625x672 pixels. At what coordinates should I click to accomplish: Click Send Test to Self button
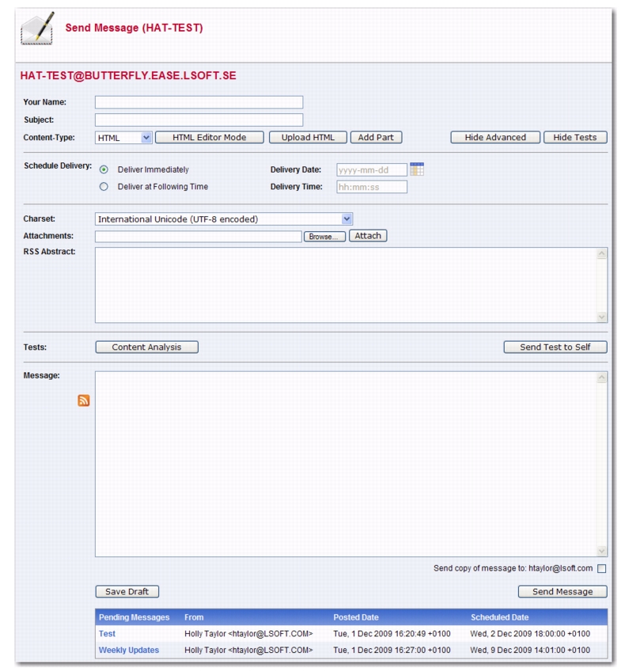pyautogui.click(x=555, y=347)
